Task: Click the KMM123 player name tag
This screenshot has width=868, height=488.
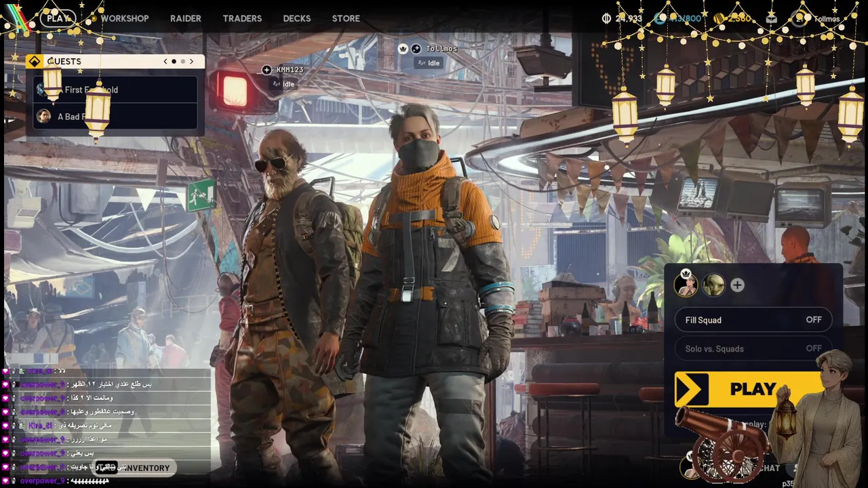Action: (x=290, y=70)
